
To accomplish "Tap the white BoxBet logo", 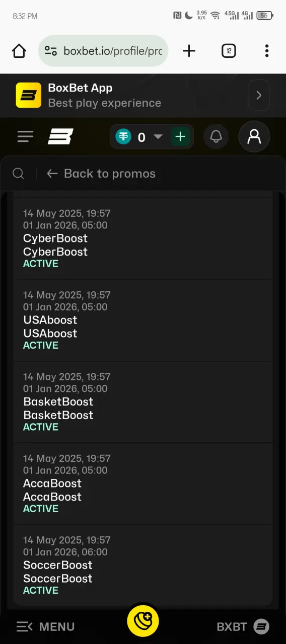I will point(60,136).
